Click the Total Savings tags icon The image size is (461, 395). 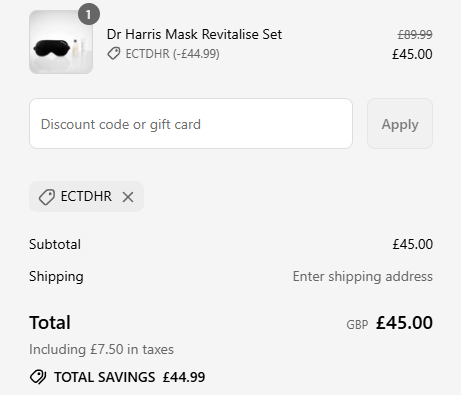pos(38,377)
